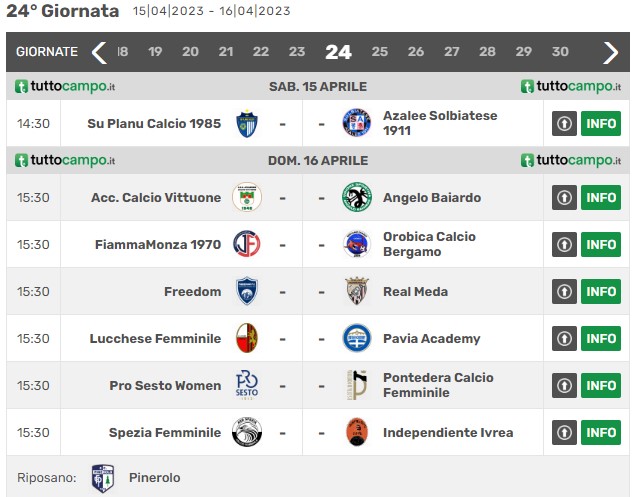
Task: Open the Independiente Ivrea team logo
Action: pos(357,432)
